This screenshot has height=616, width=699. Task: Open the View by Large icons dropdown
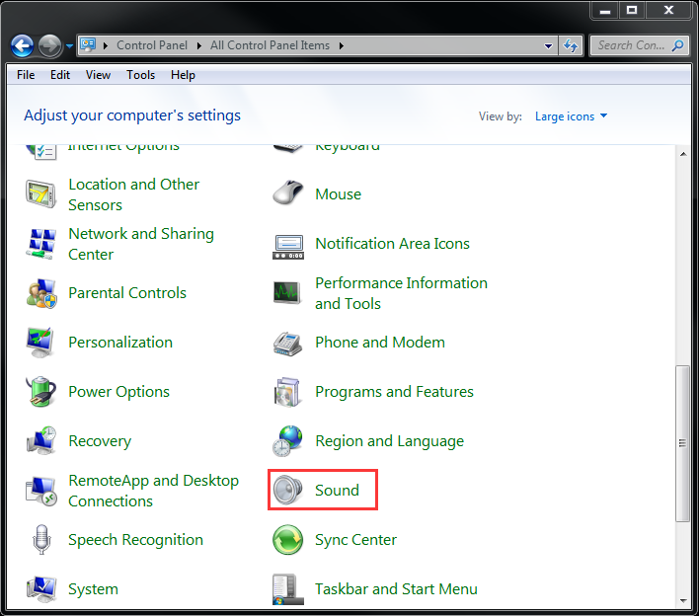[x=571, y=116]
